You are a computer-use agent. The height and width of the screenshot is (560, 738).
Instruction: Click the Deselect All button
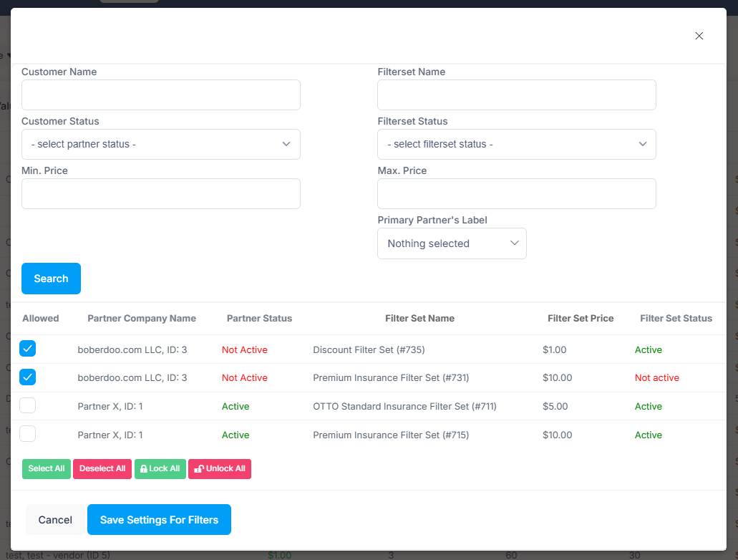click(102, 469)
